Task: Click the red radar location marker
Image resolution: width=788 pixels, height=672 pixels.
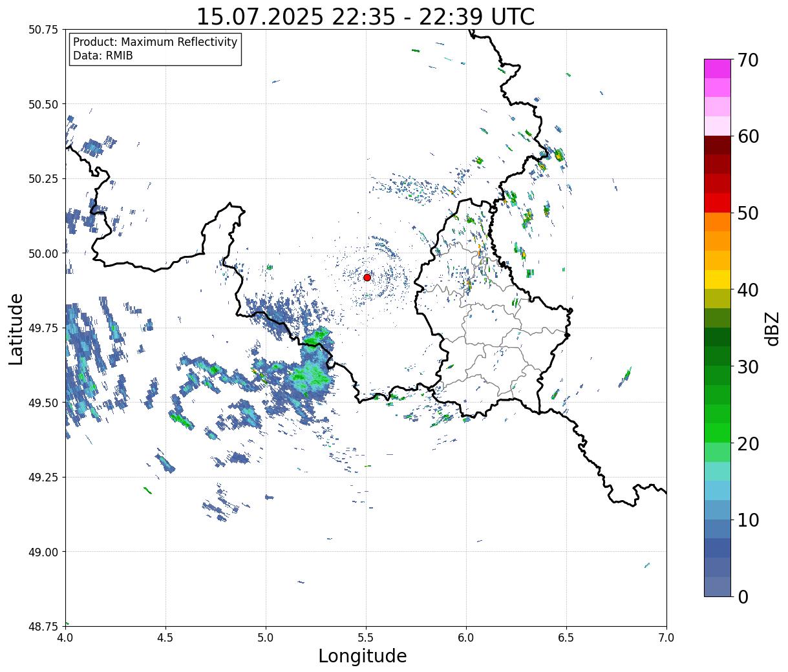Action: [x=367, y=277]
